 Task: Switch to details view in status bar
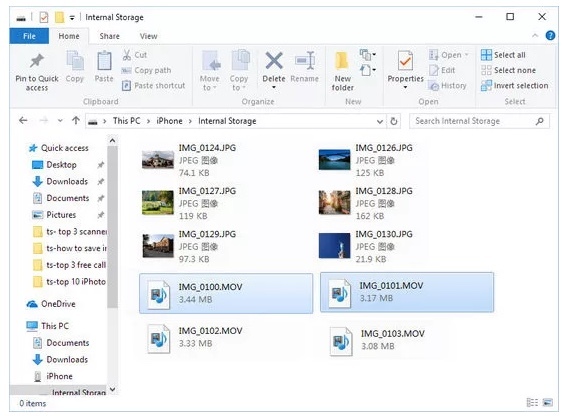point(532,402)
